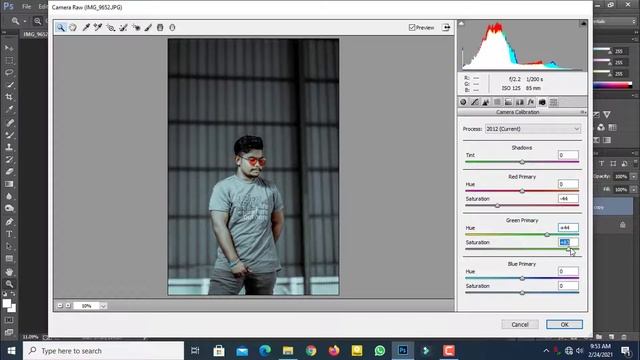Click the Green Primary Saturation value field
Screen dimensions: 640x360
point(568,242)
